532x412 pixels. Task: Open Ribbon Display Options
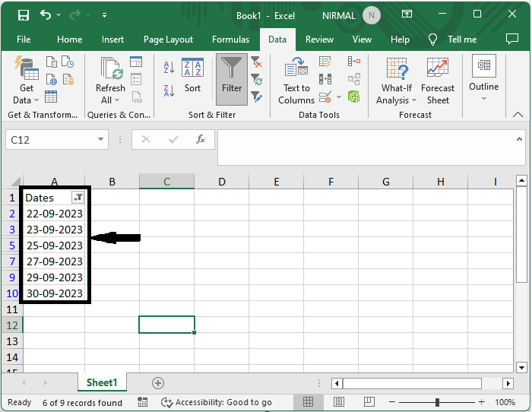click(x=407, y=14)
